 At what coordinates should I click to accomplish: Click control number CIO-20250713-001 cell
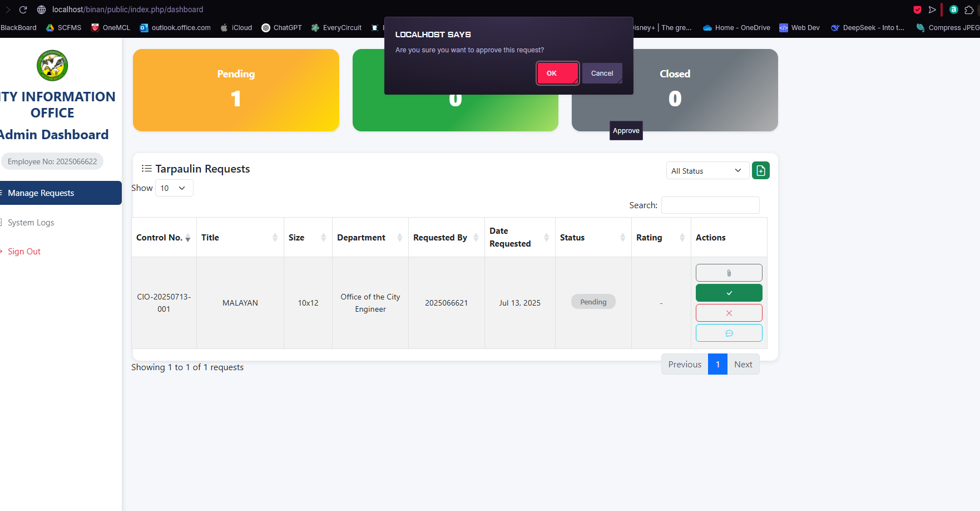(x=164, y=303)
